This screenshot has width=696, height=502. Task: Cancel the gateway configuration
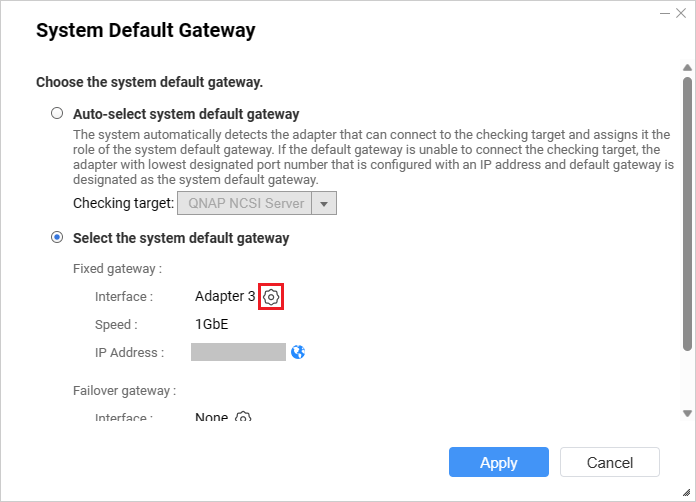pyautogui.click(x=609, y=462)
